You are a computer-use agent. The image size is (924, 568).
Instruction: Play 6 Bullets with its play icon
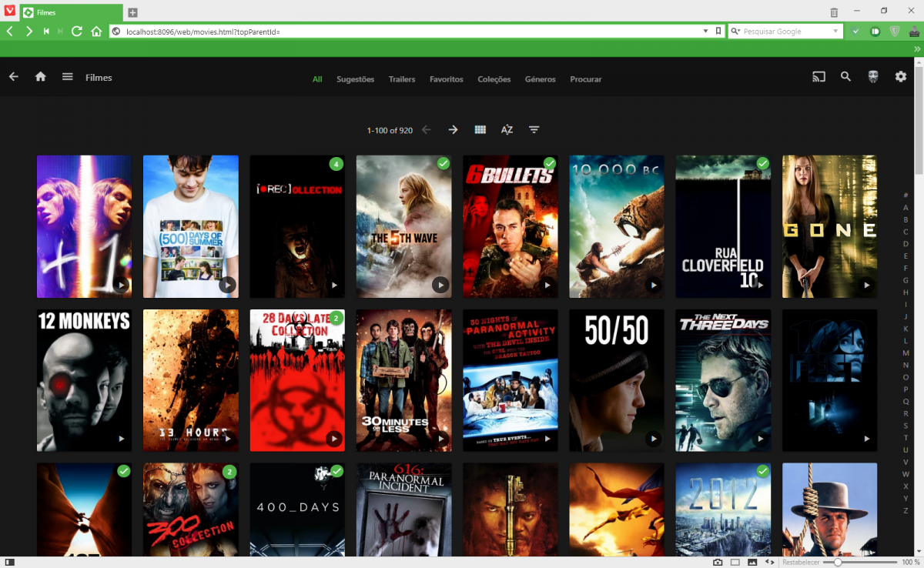(x=547, y=285)
